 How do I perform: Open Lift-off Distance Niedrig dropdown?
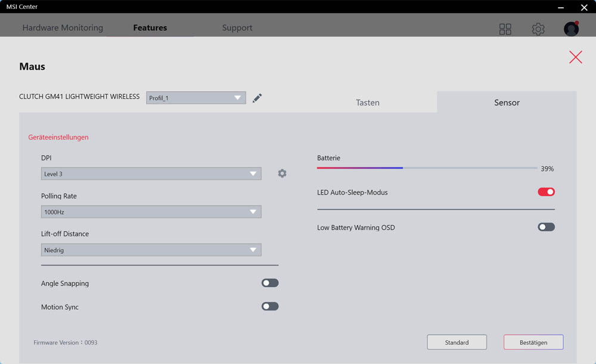click(x=151, y=250)
